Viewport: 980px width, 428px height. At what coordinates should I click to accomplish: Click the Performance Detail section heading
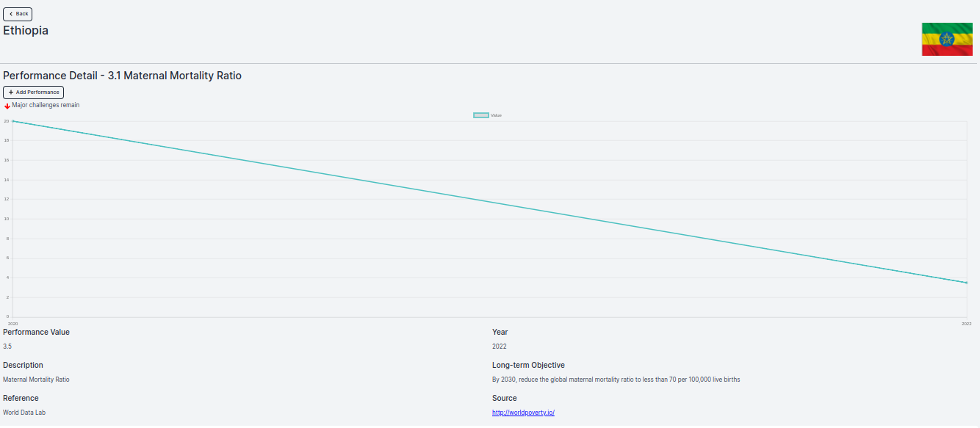pos(122,76)
